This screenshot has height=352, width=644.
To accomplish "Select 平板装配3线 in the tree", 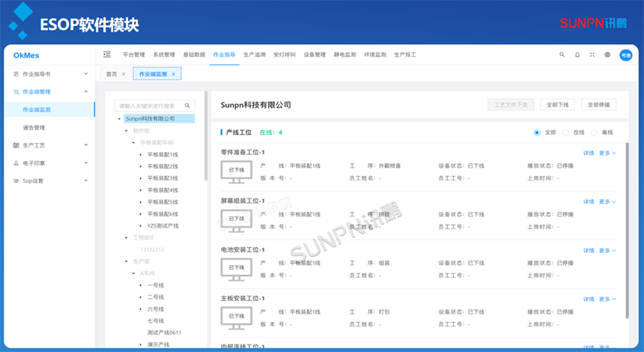I will pos(162,178).
